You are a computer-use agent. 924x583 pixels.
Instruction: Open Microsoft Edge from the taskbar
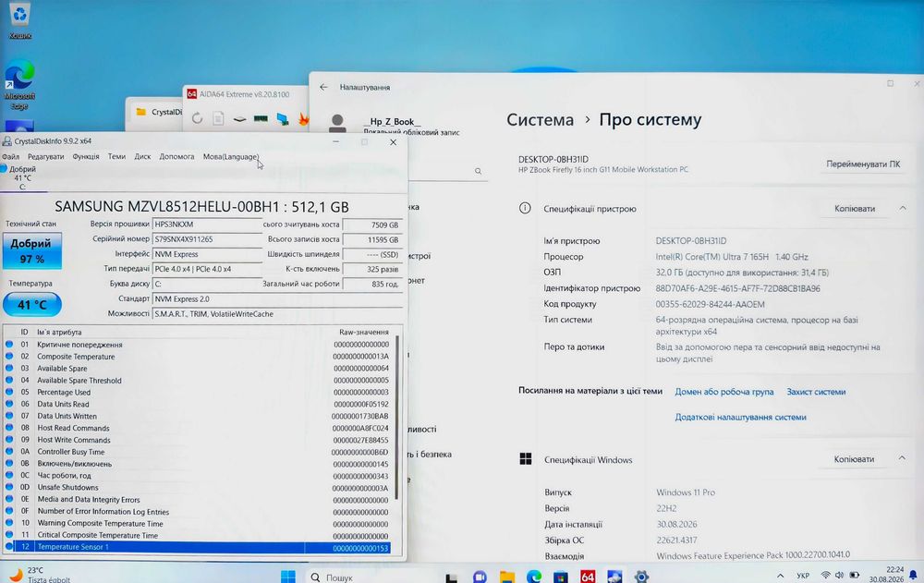534,577
